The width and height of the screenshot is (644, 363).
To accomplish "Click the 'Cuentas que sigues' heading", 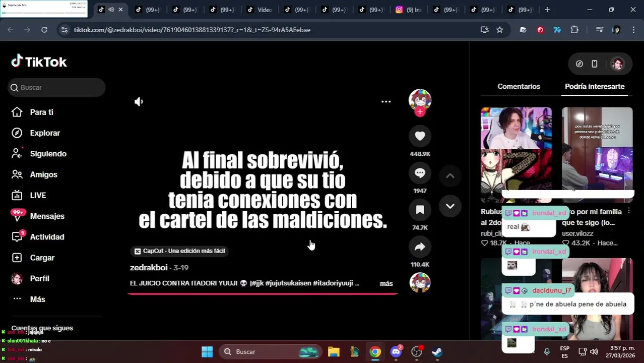I will pyautogui.click(x=42, y=328).
